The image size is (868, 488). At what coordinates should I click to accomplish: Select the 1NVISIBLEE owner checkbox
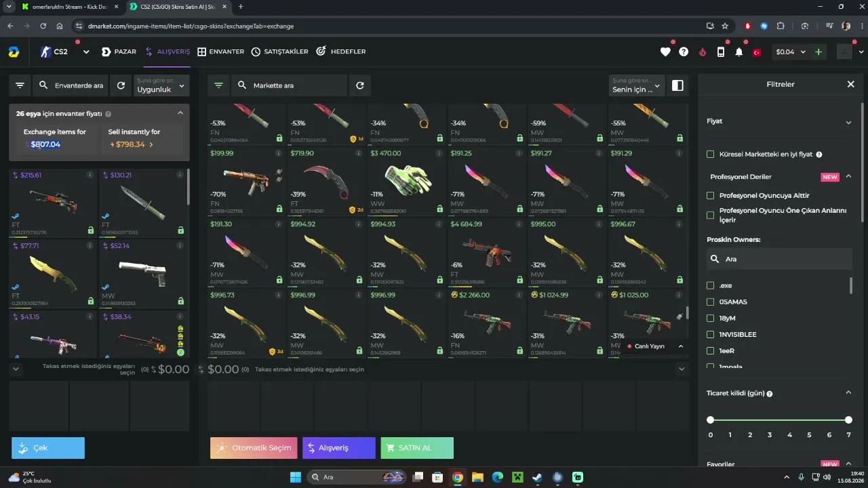pyautogui.click(x=711, y=334)
